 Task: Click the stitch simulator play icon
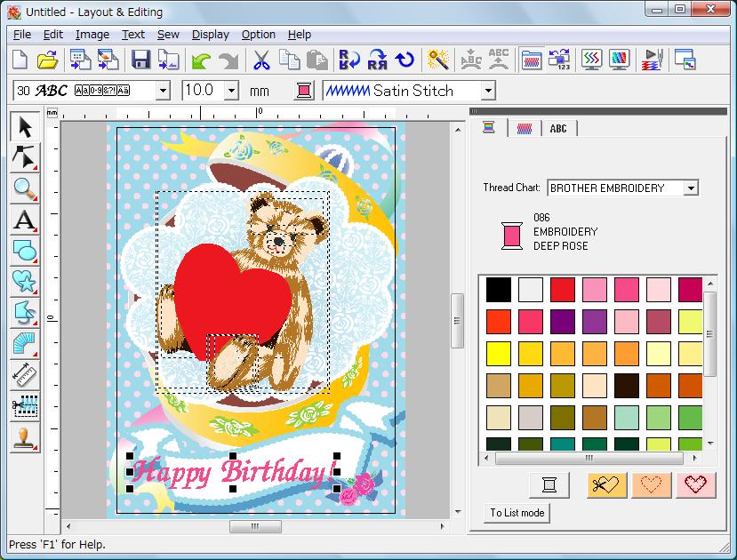[x=652, y=60]
